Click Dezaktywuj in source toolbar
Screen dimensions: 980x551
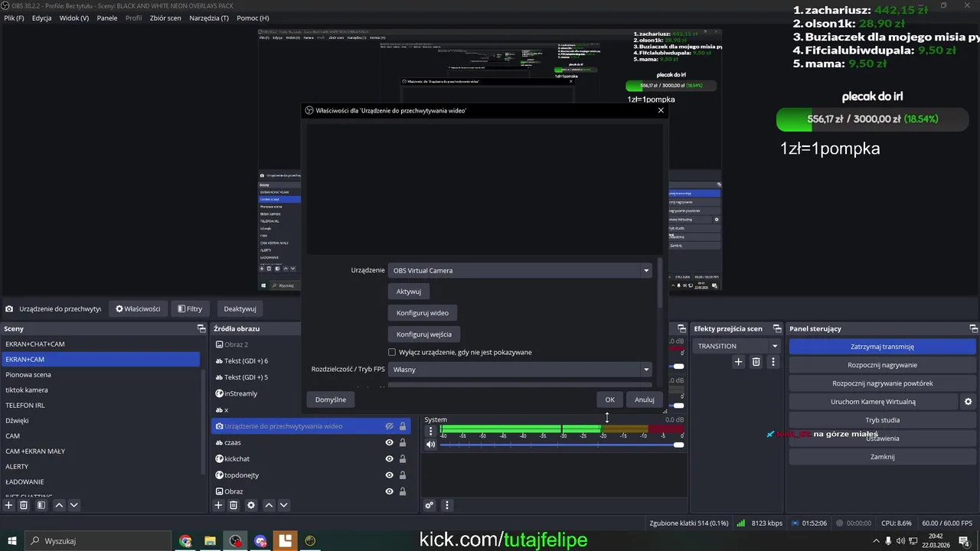(x=240, y=309)
